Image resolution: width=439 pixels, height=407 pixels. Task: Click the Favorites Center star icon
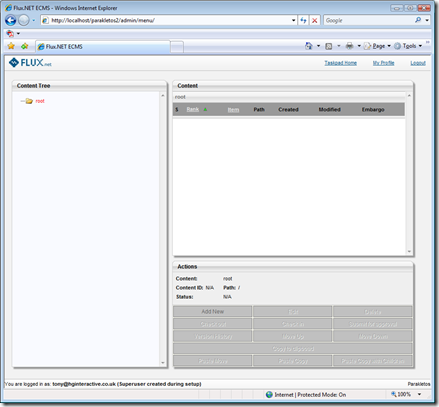point(11,46)
